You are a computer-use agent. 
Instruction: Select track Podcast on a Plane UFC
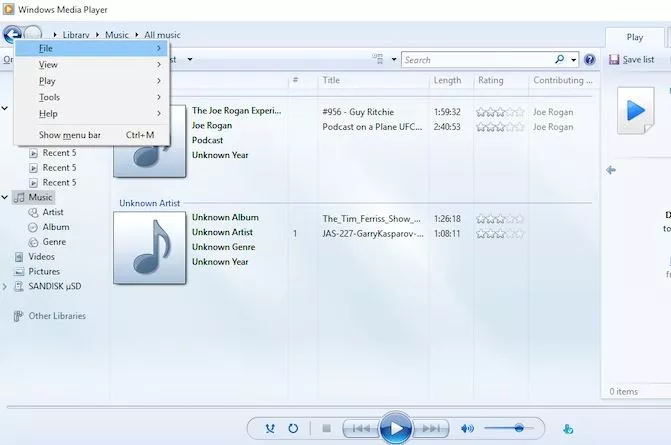click(x=372, y=127)
